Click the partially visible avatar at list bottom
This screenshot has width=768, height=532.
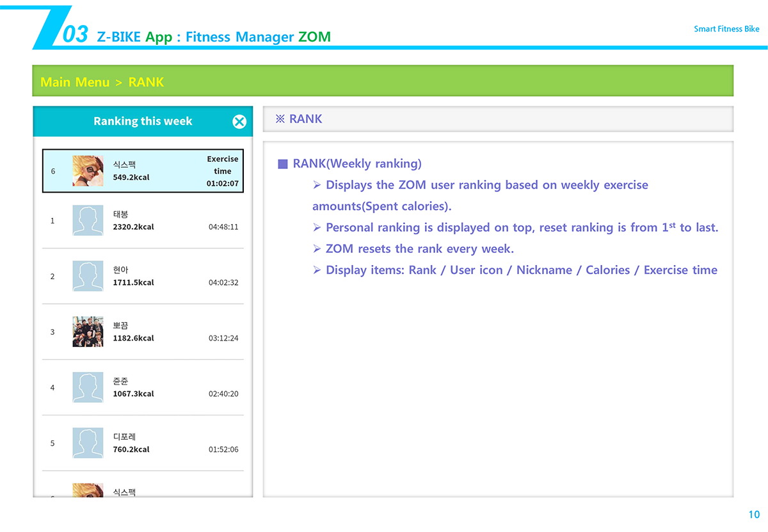tap(88, 490)
